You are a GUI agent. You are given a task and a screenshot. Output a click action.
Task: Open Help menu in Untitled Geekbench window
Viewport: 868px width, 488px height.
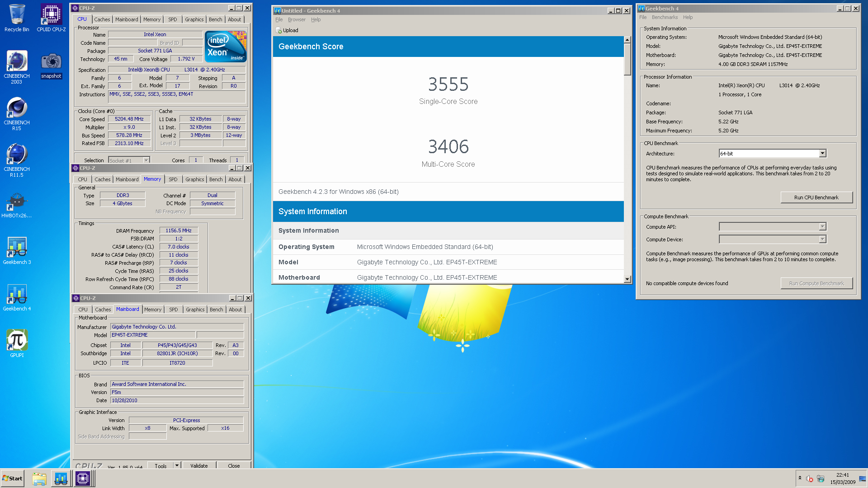(x=316, y=19)
